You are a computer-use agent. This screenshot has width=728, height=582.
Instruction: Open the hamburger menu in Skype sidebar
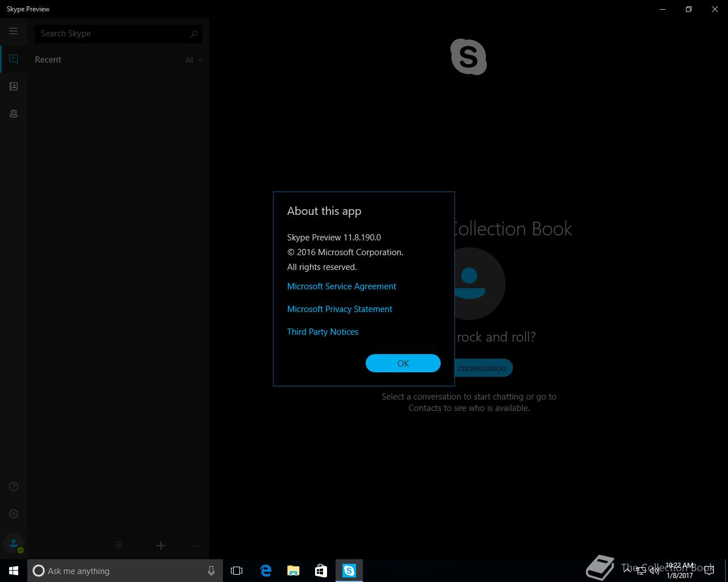(14, 31)
